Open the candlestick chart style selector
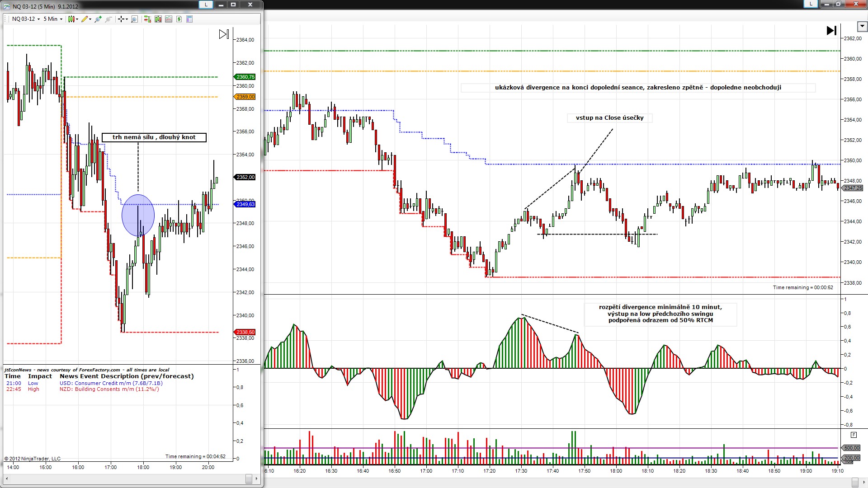This screenshot has width=868, height=488. (72, 19)
